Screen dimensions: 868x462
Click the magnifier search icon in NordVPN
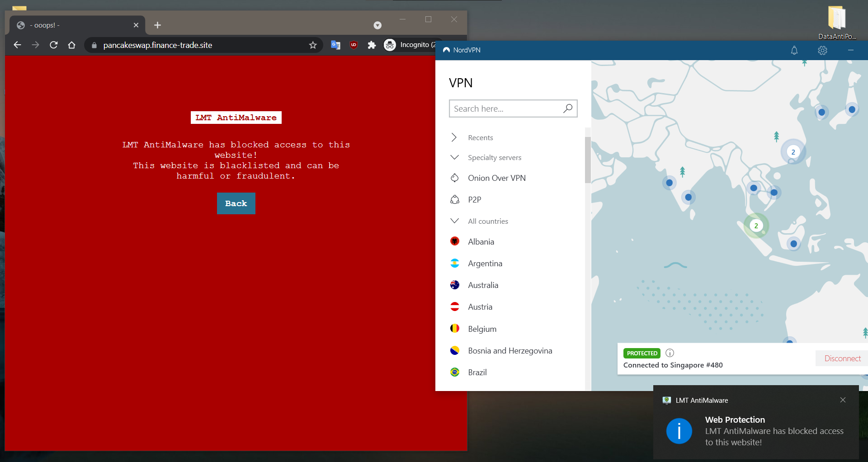click(x=568, y=108)
